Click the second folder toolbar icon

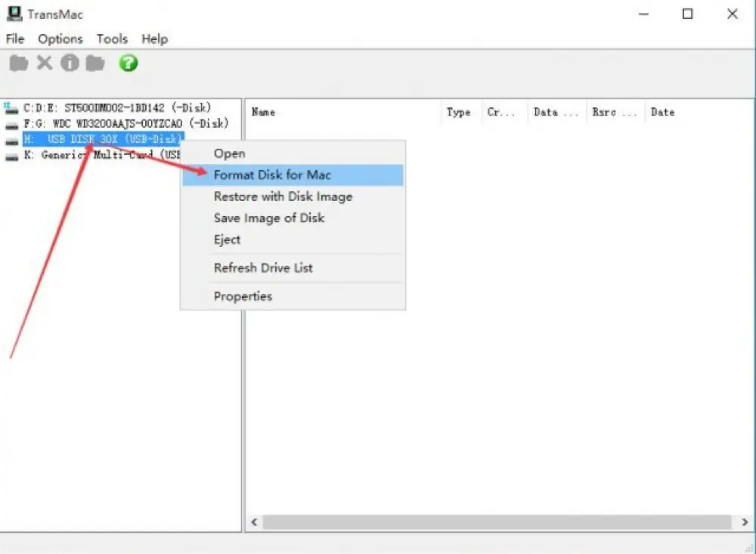point(95,63)
